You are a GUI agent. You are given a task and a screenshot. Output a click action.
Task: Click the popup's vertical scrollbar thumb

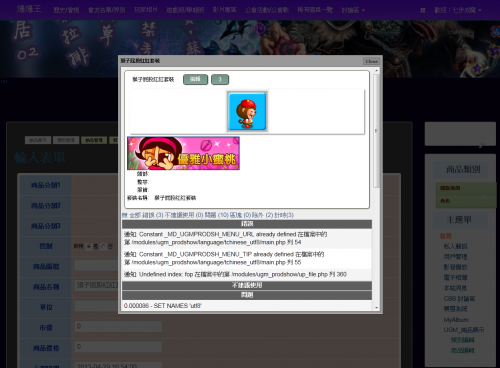pyautogui.click(x=376, y=131)
